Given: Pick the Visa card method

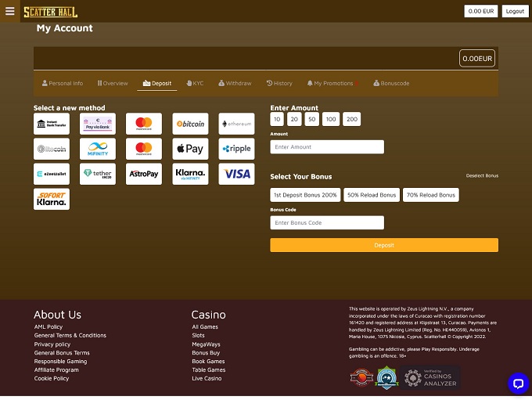Looking at the screenshot, I should click(x=236, y=174).
